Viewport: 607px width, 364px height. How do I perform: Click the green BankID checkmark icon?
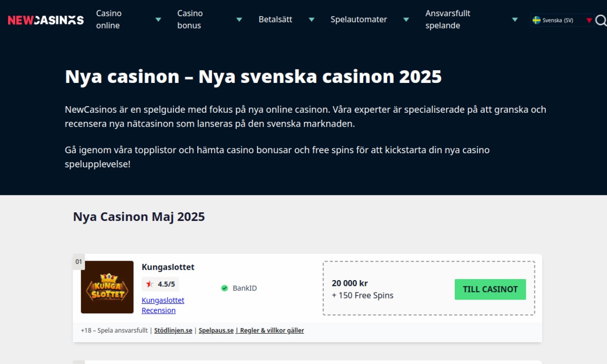(225, 288)
